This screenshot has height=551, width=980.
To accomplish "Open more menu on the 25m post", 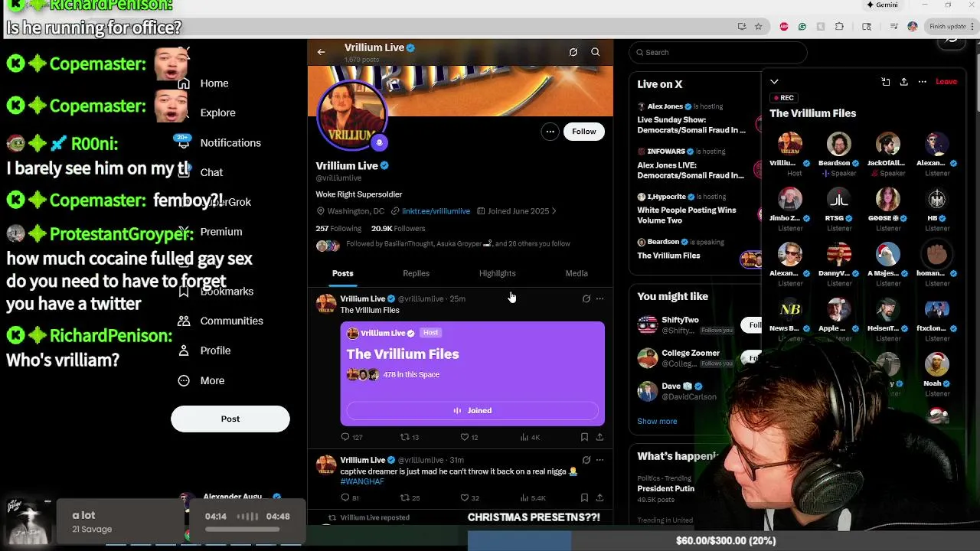I will pos(599,298).
